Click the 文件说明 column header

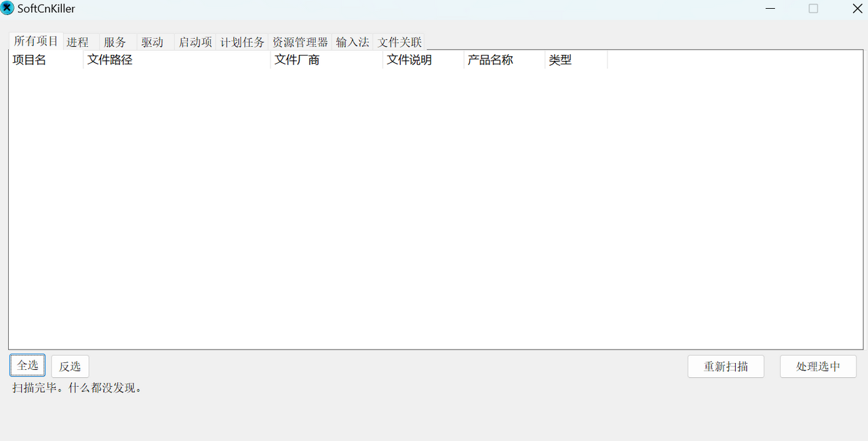(x=422, y=60)
